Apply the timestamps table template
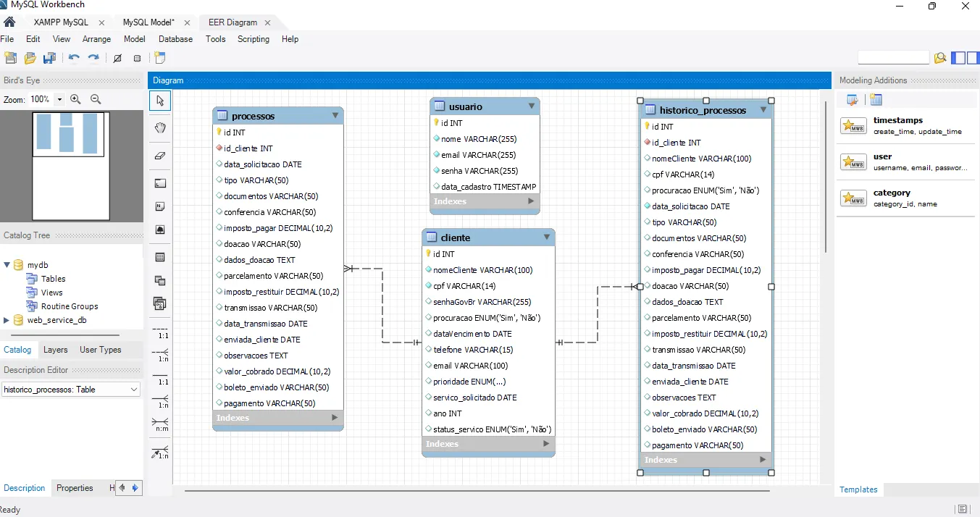 click(x=906, y=126)
